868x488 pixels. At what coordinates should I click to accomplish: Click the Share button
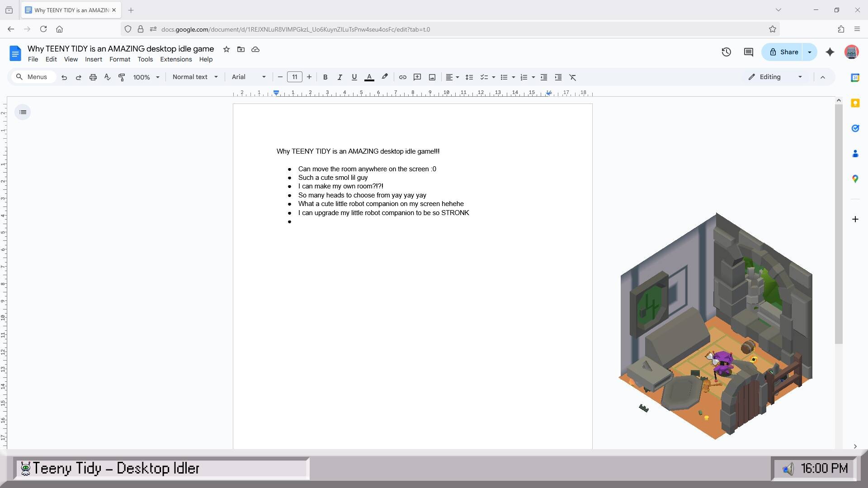[x=784, y=52]
